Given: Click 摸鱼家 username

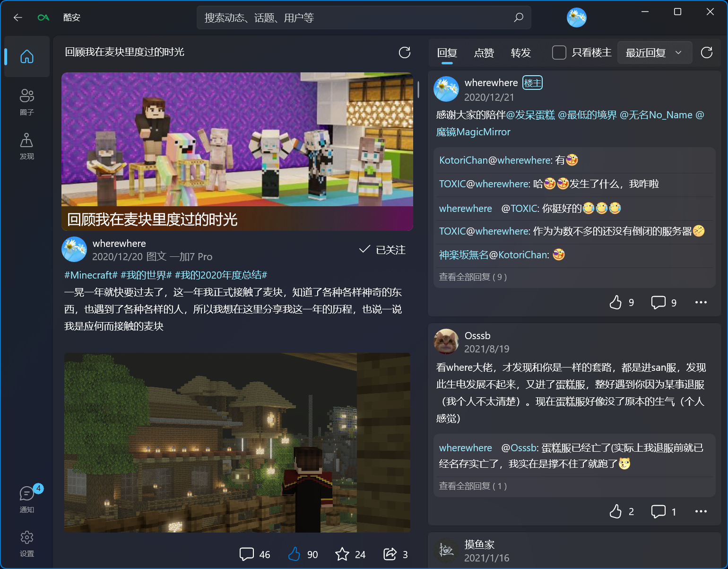Looking at the screenshot, I should (479, 545).
